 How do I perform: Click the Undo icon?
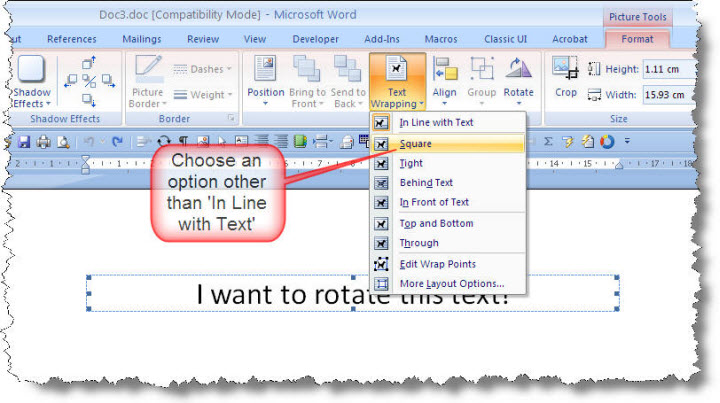pos(89,142)
